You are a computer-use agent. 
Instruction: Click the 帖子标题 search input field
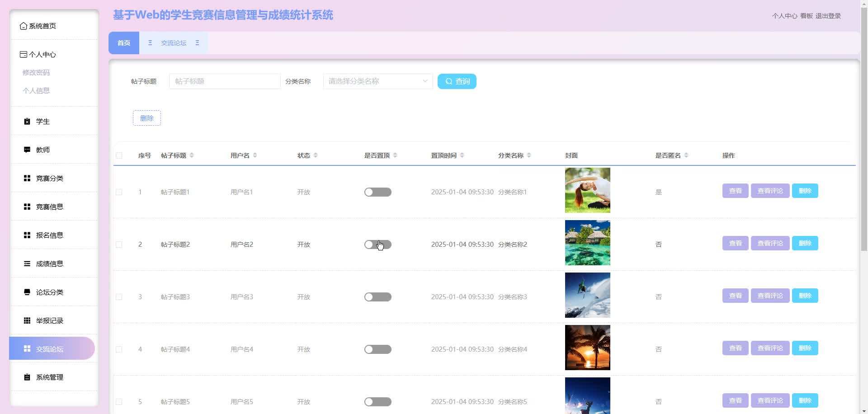pos(225,81)
